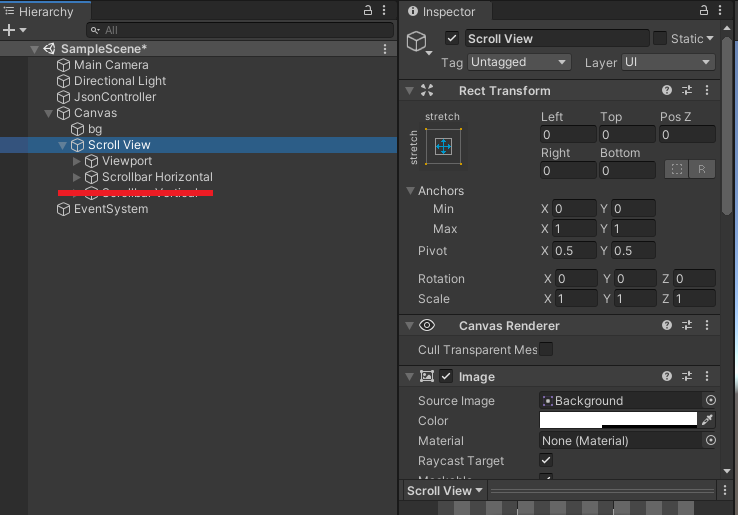Screen dimensions: 738x515
Task: Click the Top value field
Action: pos(627,135)
